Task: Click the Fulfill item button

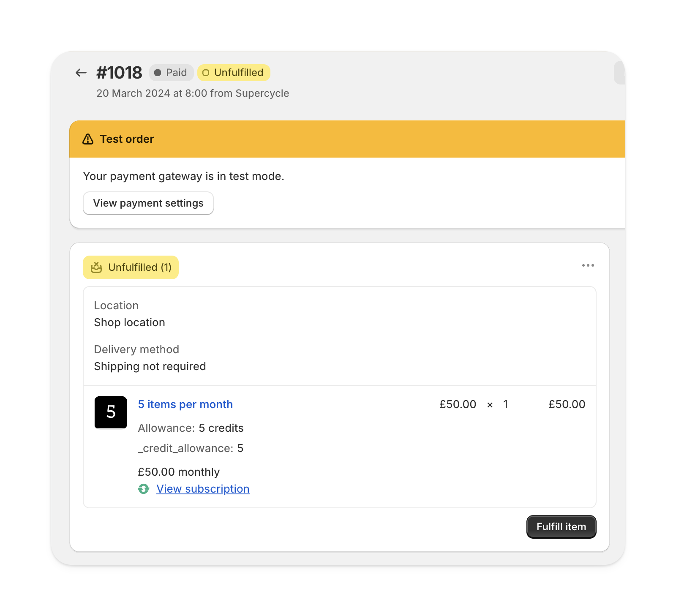Action: pos(561,526)
